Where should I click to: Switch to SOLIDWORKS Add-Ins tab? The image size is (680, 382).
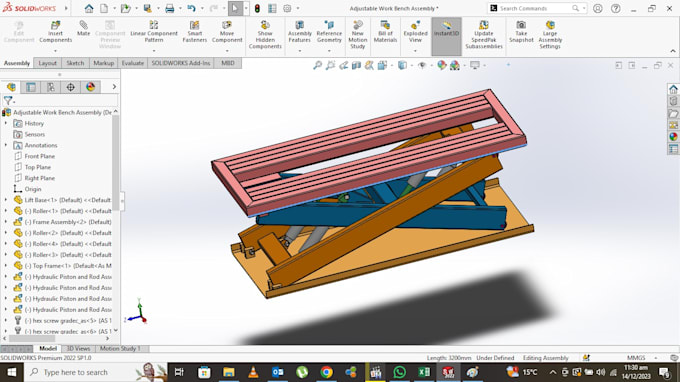(x=180, y=63)
